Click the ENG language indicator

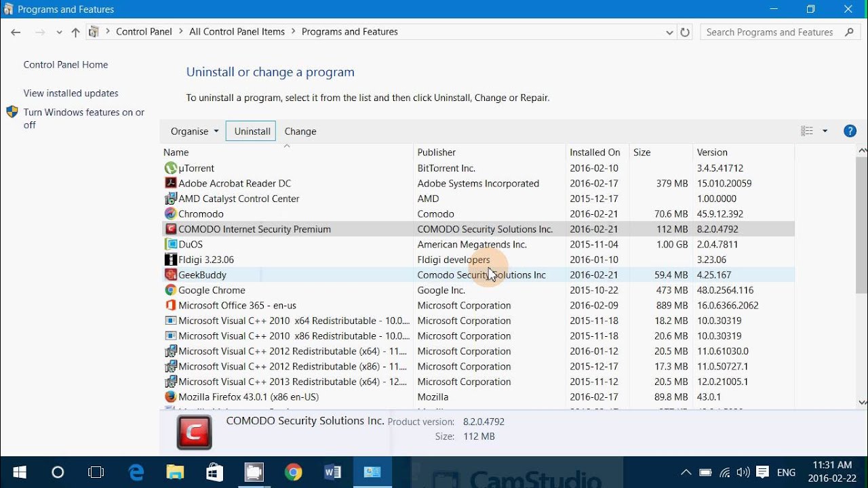[x=786, y=472]
